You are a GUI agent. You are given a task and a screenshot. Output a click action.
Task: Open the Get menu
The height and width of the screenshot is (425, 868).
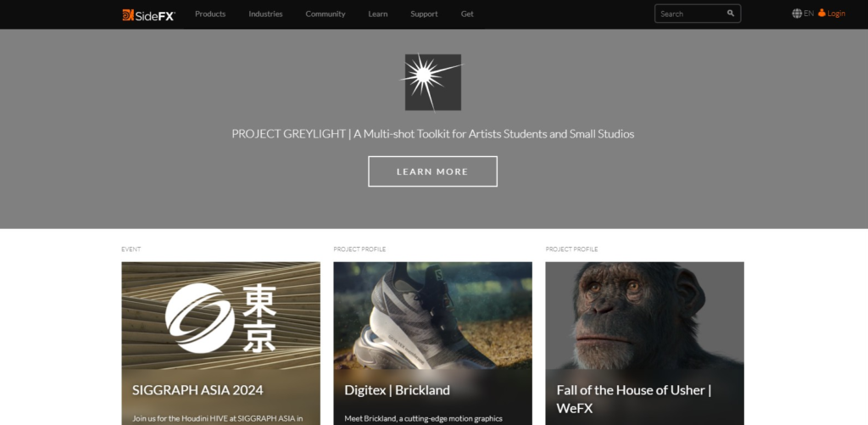[467, 14]
